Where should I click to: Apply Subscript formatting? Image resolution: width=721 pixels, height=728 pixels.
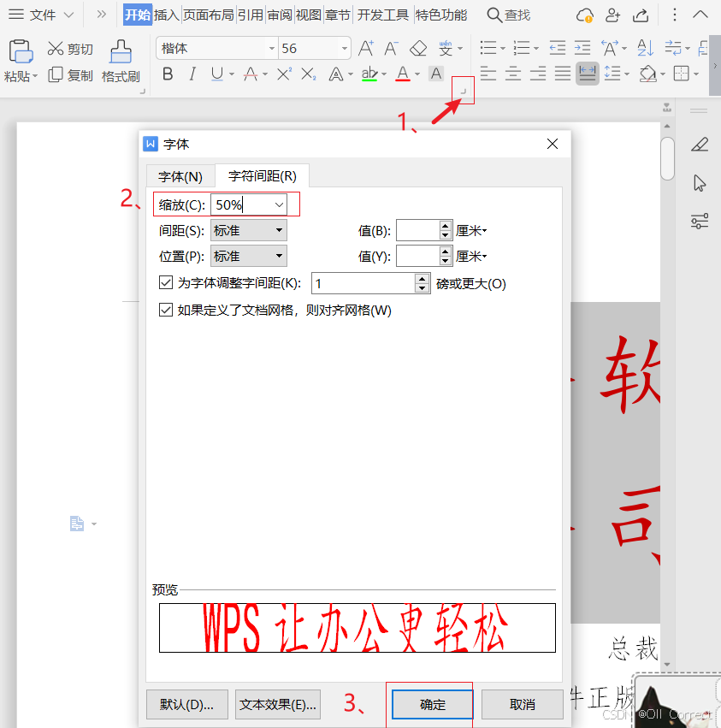click(x=309, y=74)
